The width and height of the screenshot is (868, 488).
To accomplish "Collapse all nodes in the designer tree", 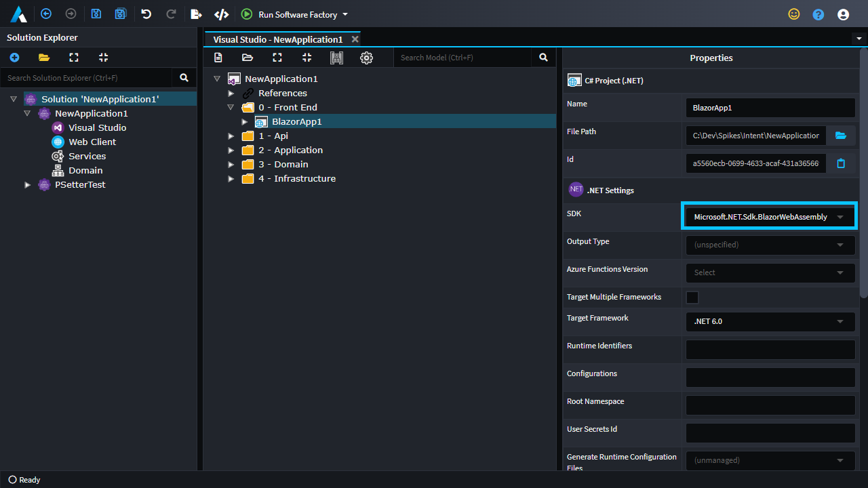I will (x=307, y=58).
